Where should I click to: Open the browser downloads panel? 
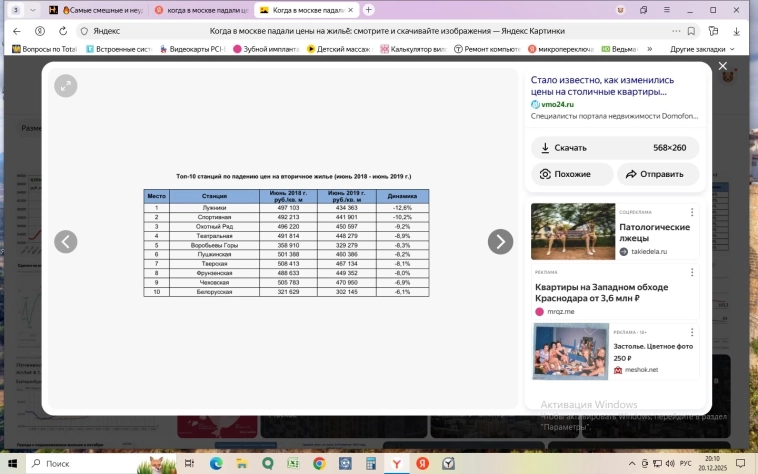[x=740, y=30]
